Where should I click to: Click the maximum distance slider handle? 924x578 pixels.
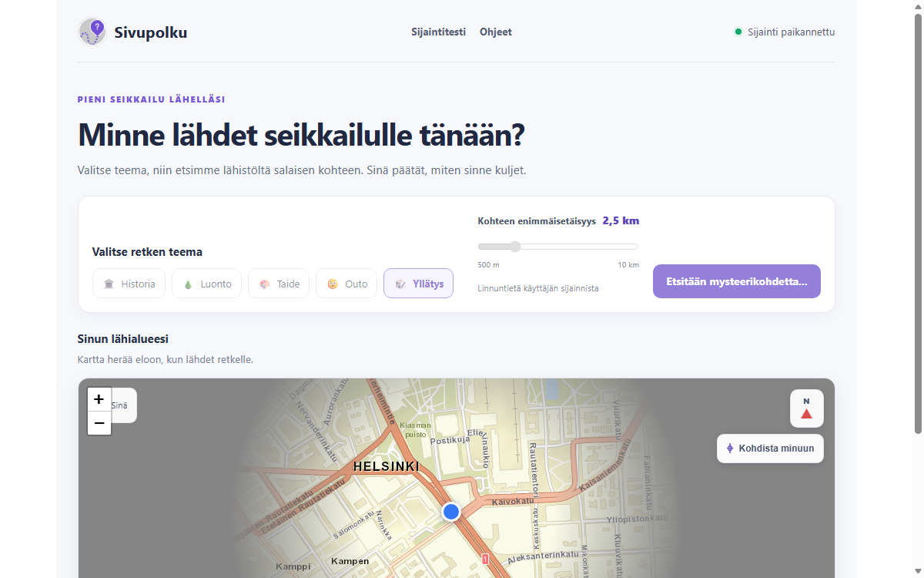pos(515,247)
